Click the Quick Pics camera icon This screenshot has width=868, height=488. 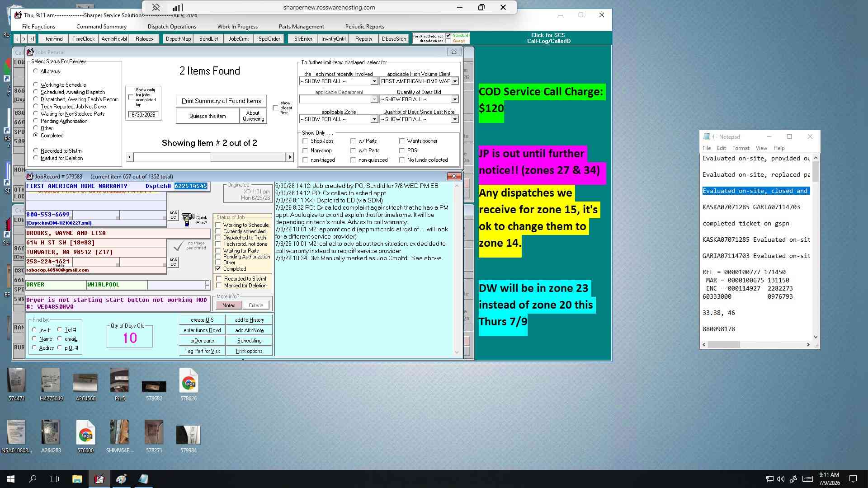188,220
